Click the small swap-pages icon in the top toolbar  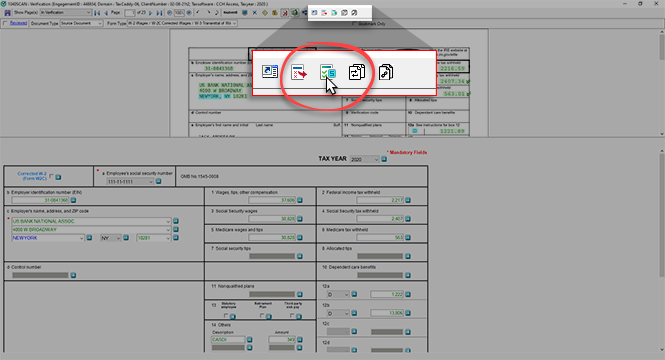344,13
